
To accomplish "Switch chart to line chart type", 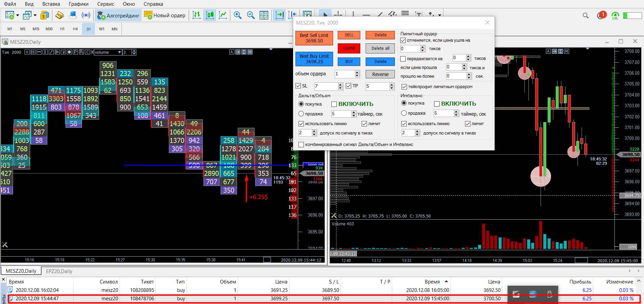I will (x=223, y=15).
